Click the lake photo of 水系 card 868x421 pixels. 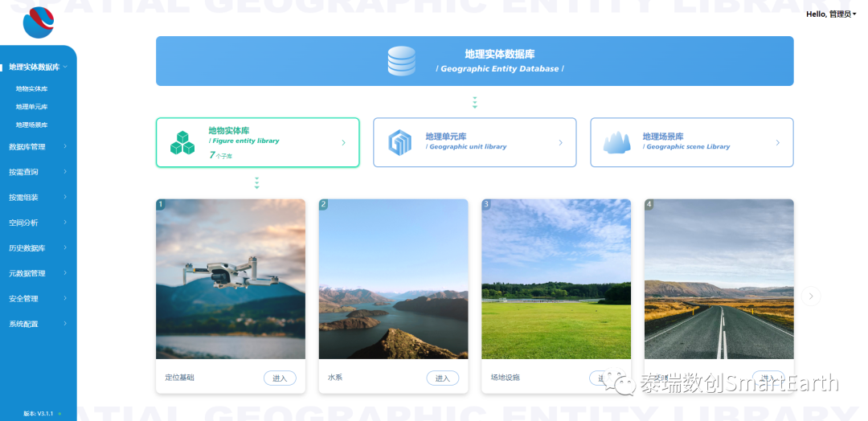click(393, 279)
